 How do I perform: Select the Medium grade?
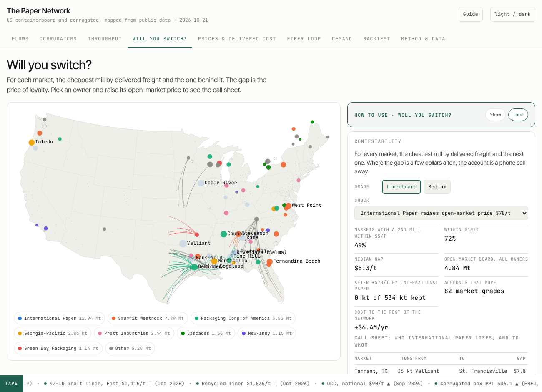437,187
